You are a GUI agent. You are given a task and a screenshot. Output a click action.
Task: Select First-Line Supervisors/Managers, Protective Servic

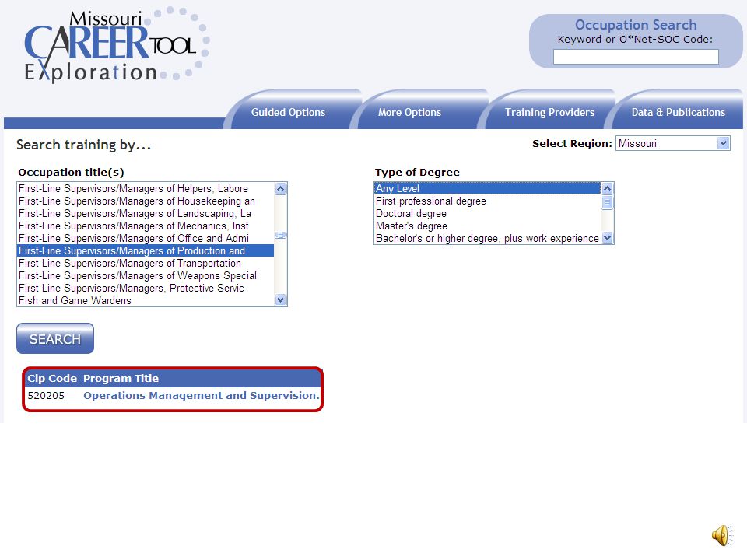(146, 288)
